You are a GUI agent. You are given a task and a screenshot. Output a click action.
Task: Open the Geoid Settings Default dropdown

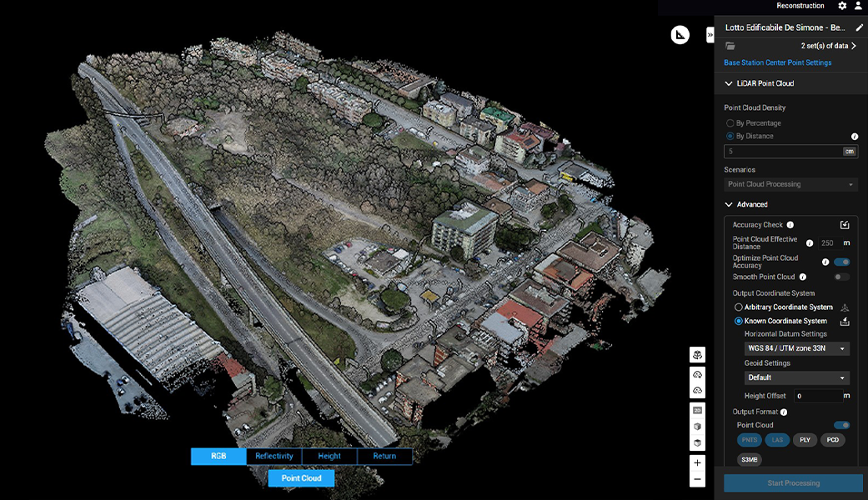click(796, 377)
